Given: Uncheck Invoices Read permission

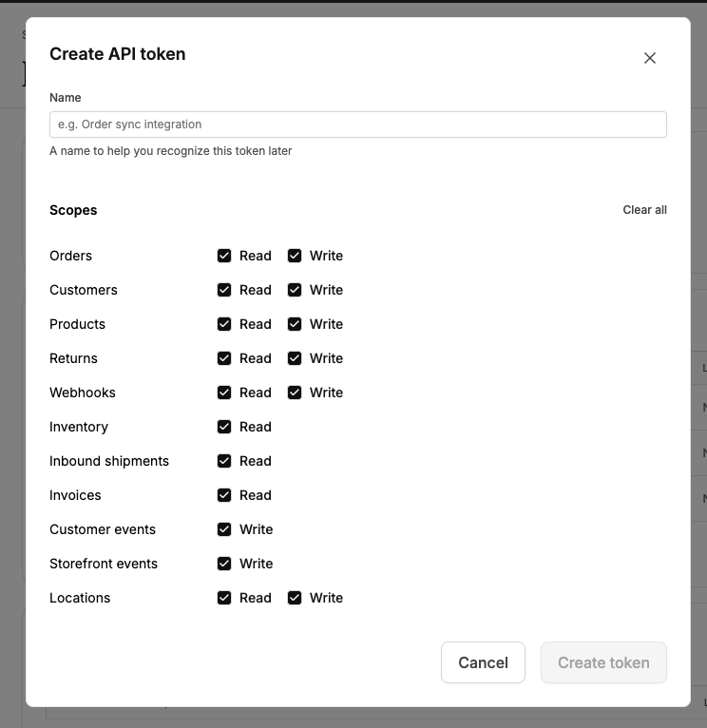Looking at the screenshot, I should [x=224, y=495].
